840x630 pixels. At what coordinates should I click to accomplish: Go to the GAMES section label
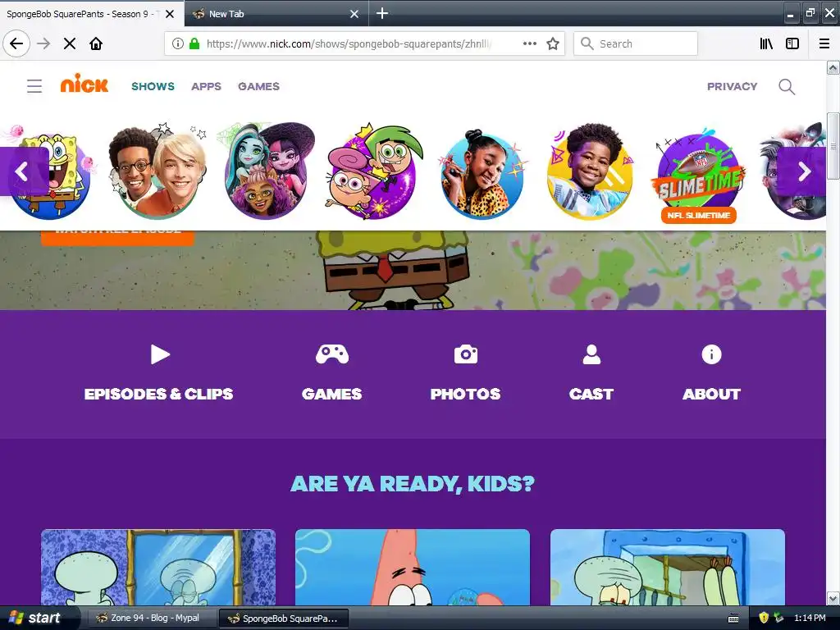pos(332,394)
